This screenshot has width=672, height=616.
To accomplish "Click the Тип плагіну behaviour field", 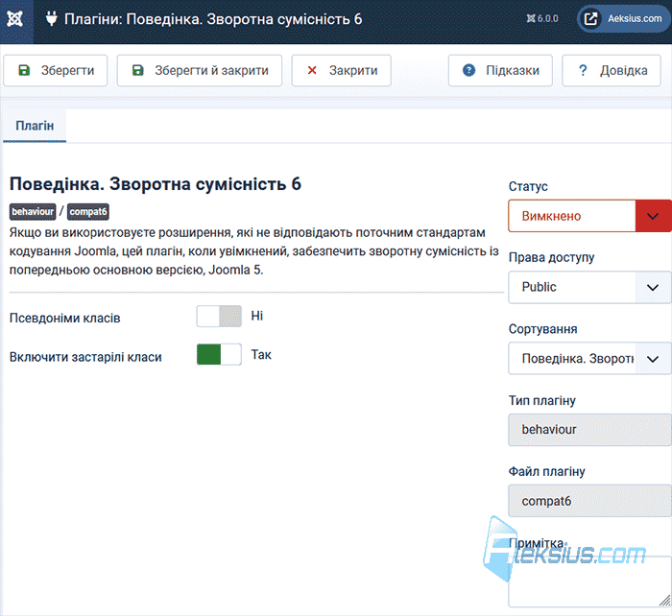I will click(x=589, y=430).
